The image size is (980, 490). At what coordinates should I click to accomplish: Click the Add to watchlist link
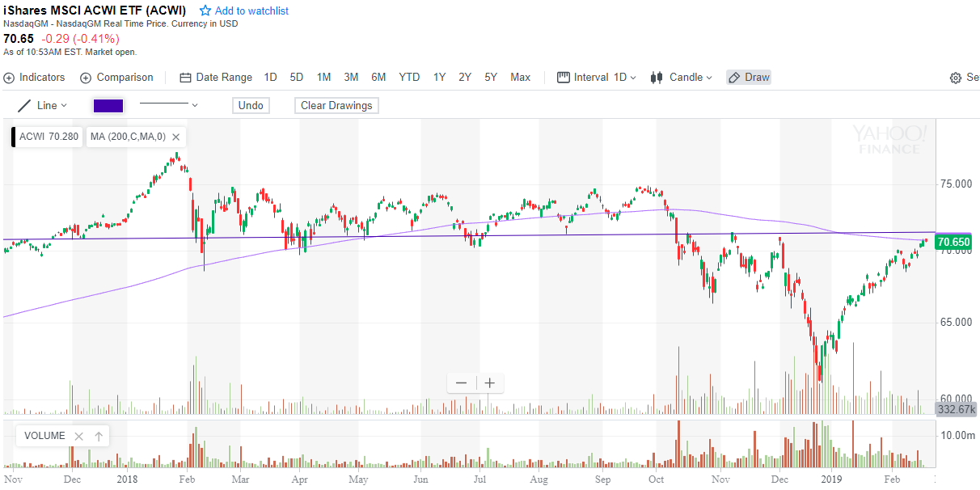[251, 11]
